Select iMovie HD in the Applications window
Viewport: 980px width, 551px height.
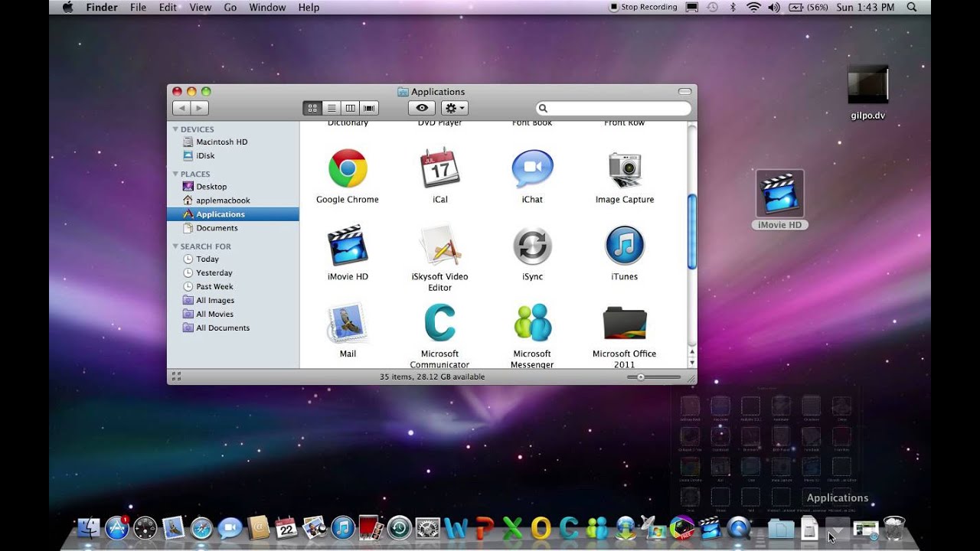pyautogui.click(x=348, y=245)
